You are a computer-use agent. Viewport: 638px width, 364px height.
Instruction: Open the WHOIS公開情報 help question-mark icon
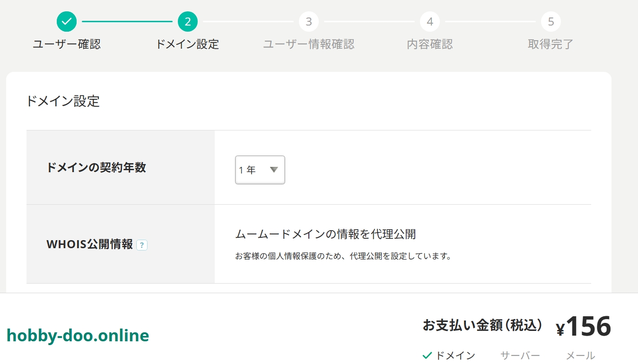142,245
